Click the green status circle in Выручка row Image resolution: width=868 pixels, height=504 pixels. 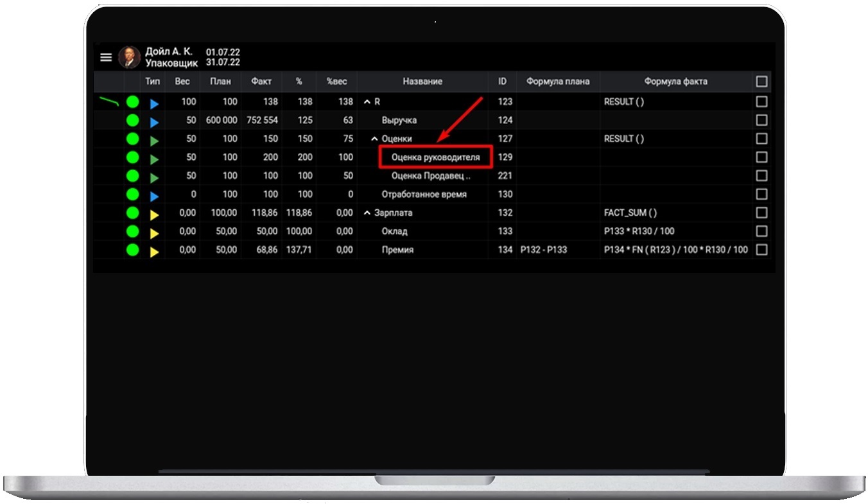point(132,120)
